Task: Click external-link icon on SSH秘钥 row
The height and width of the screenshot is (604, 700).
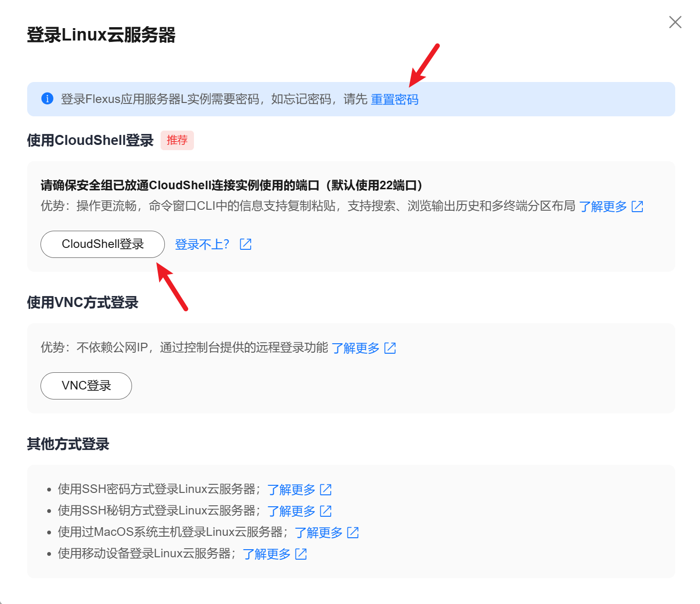Action: click(326, 511)
